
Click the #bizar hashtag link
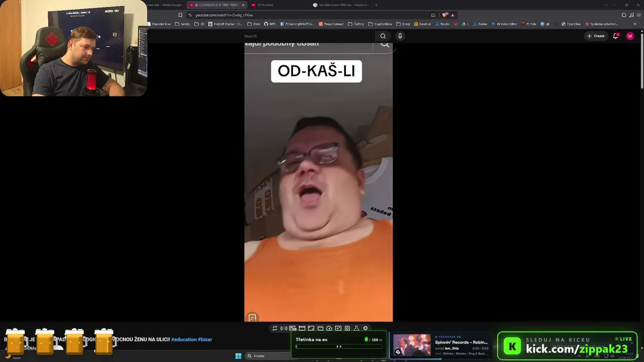(x=205, y=339)
